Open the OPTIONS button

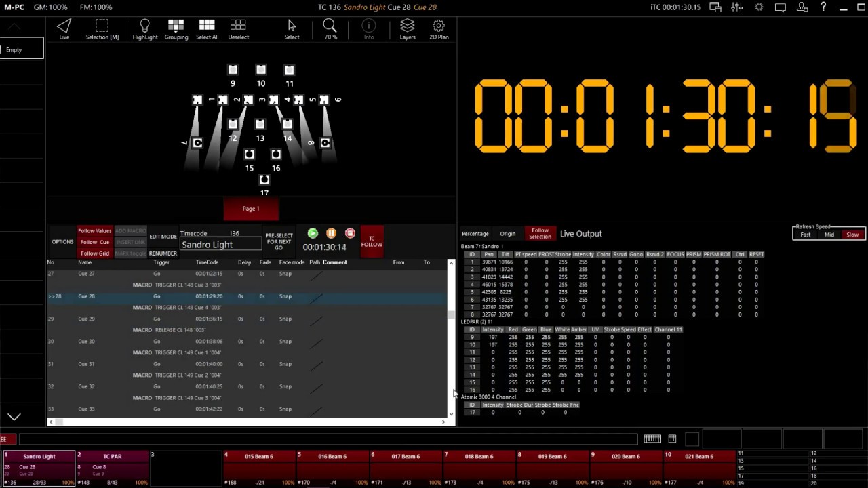[62, 242]
